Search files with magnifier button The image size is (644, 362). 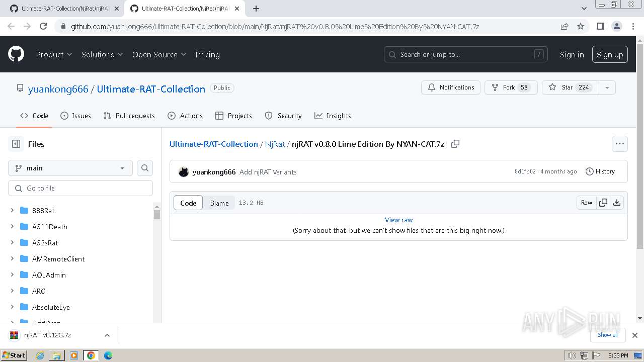[145, 168]
